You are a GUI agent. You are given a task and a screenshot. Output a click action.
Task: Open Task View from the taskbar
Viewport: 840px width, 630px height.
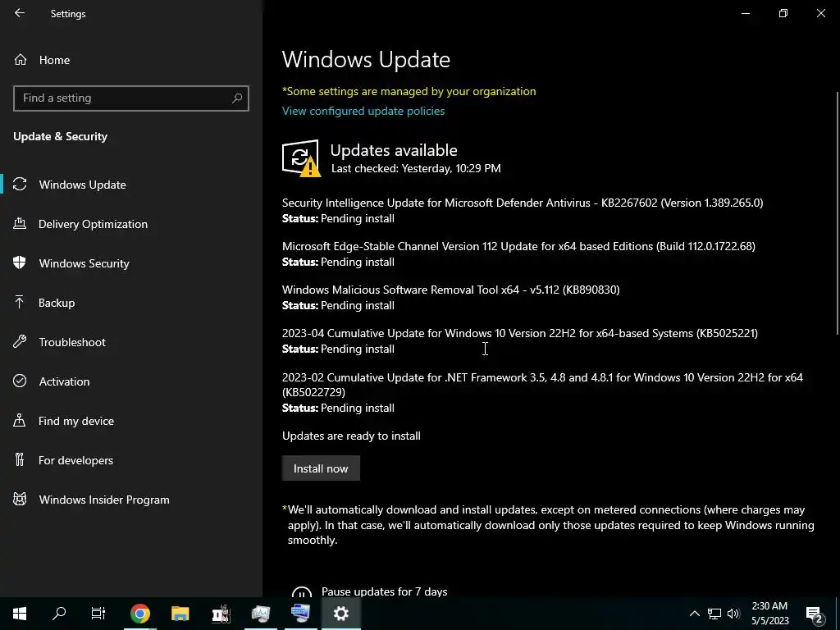(x=98, y=614)
